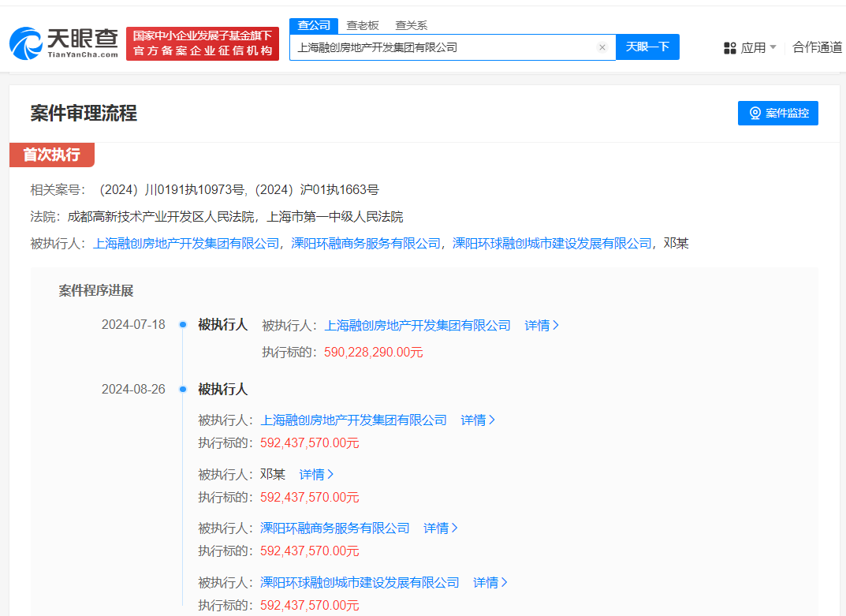Click the camera icon in 案件监控 button
Image resolution: width=846 pixels, height=616 pixels.
754,113
